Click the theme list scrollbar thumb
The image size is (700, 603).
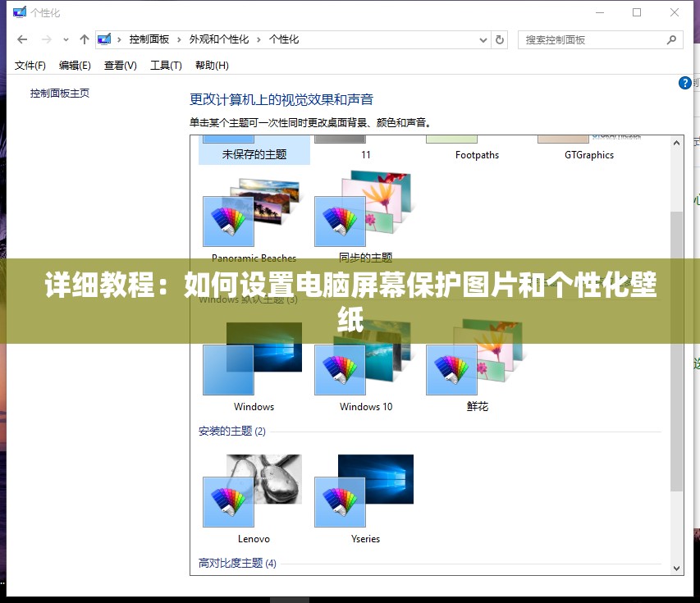pos(677,351)
